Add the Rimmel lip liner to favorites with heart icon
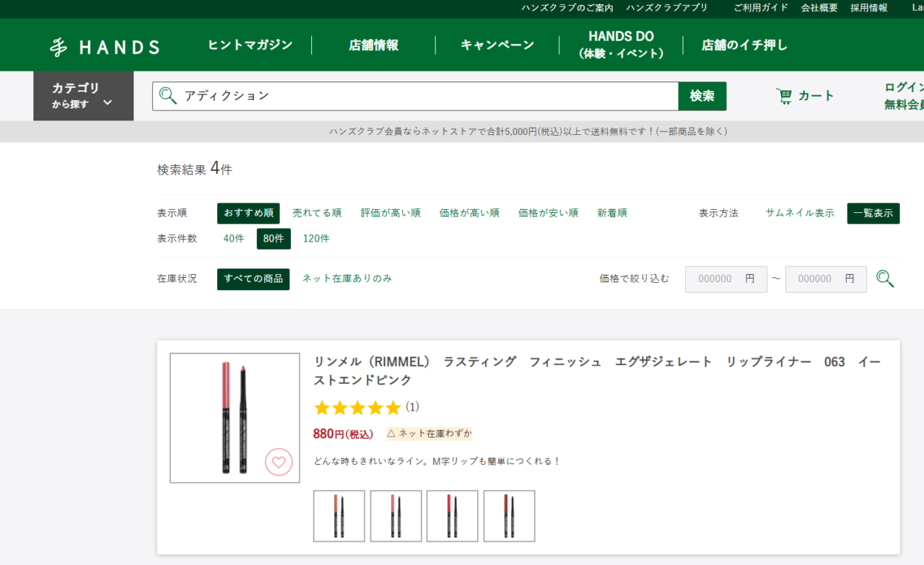Screen dimensions: 924x565 [x=279, y=462]
